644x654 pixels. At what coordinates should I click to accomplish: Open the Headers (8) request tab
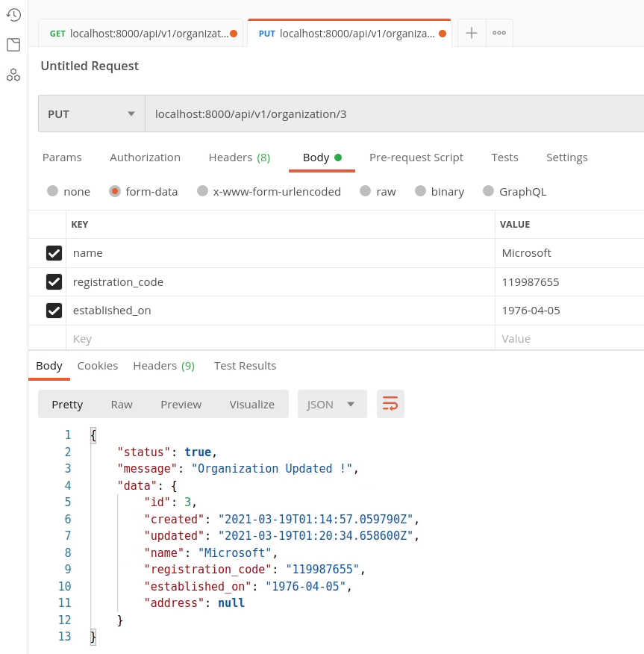click(239, 158)
